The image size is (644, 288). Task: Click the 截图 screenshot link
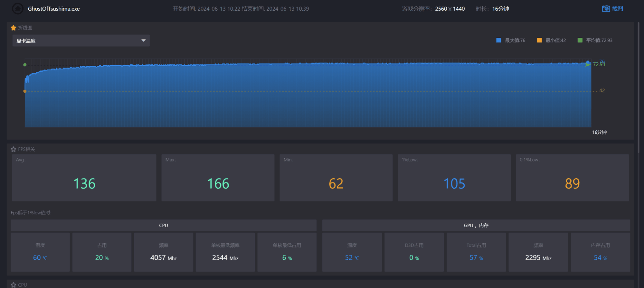click(617, 9)
